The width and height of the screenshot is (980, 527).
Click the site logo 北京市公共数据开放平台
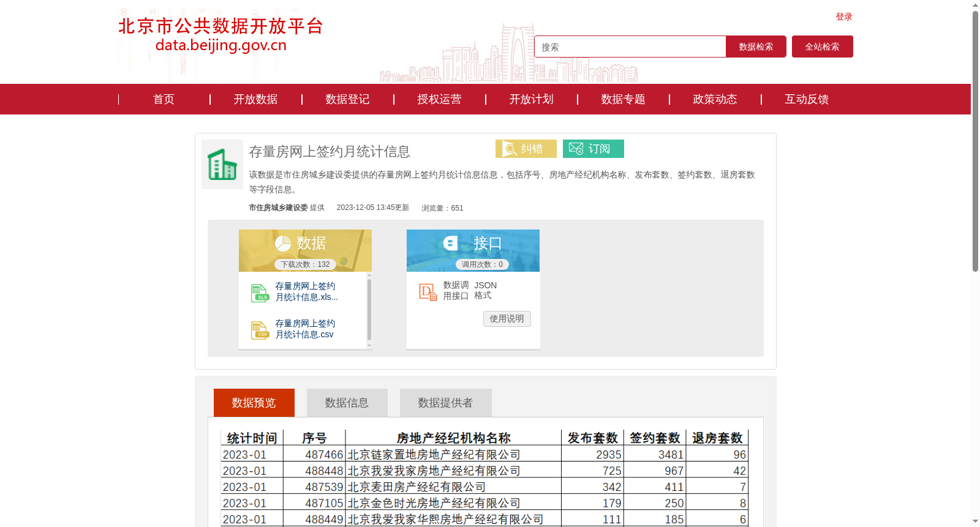[x=221, y=35]
